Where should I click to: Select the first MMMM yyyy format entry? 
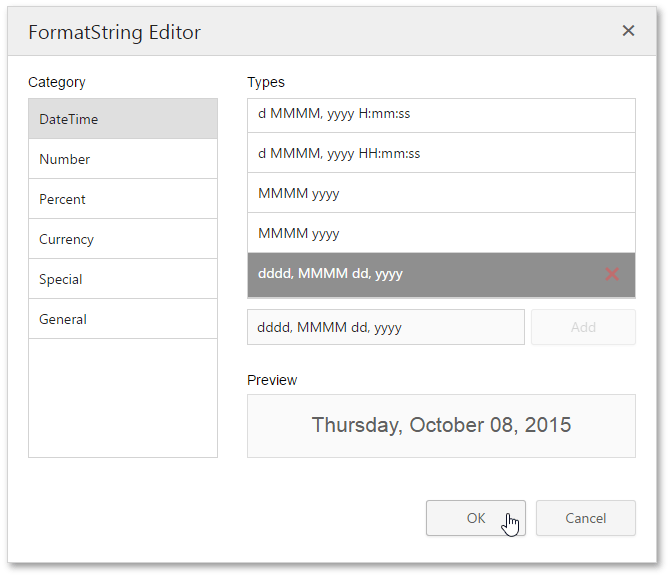click(x=440, y=193)
